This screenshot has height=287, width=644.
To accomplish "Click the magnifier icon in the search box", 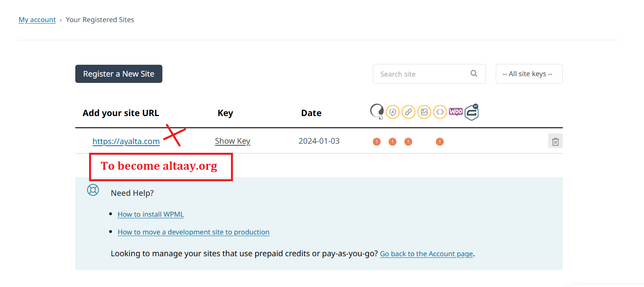I will point(474,74).
